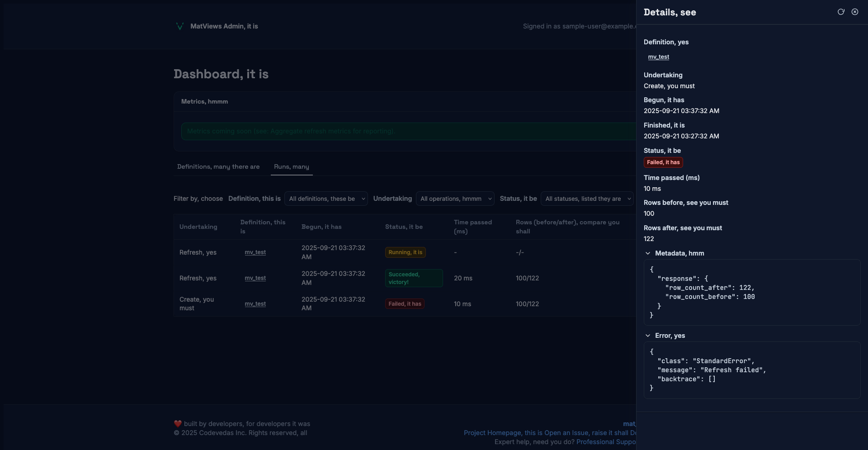Click the red heart icon in footer
Screen dimensions: 868x450
click(178, 424)
